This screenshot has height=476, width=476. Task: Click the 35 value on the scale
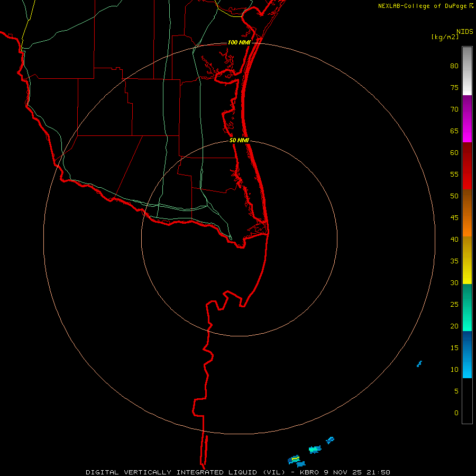(x=454, y=261)
